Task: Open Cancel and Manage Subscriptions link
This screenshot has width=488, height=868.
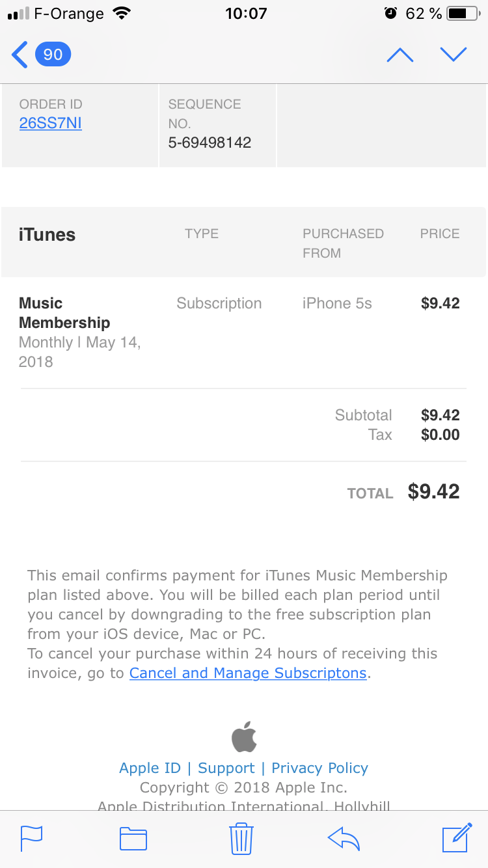Action: click(x=248, y=673)
